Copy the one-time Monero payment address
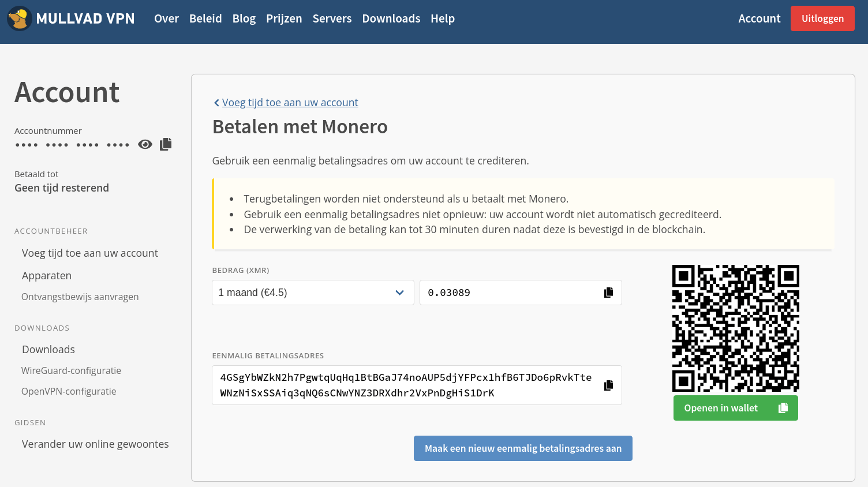The image size is (868, 487). pos(608,385)
